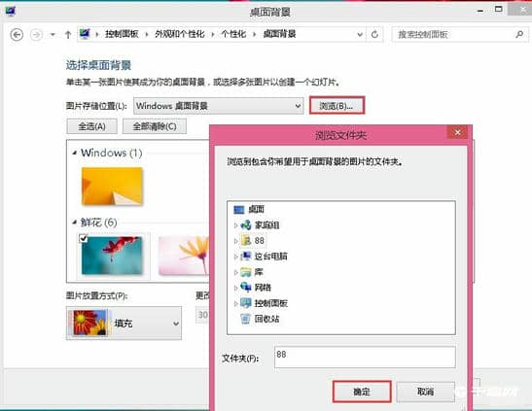
Task: Select the pink and yellow flower wallpaper
Action: click(x=184, y=256)
